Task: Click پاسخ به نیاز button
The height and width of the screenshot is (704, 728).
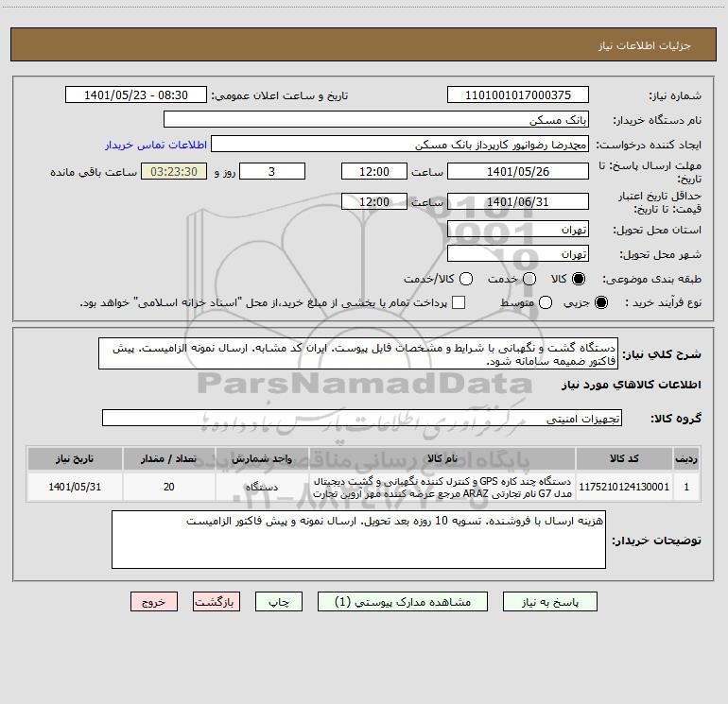Action: (x=549, y=601)
